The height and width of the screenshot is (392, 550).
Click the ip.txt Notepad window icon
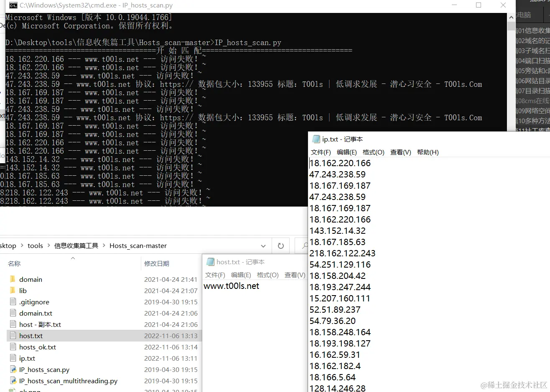coord(316,139)
